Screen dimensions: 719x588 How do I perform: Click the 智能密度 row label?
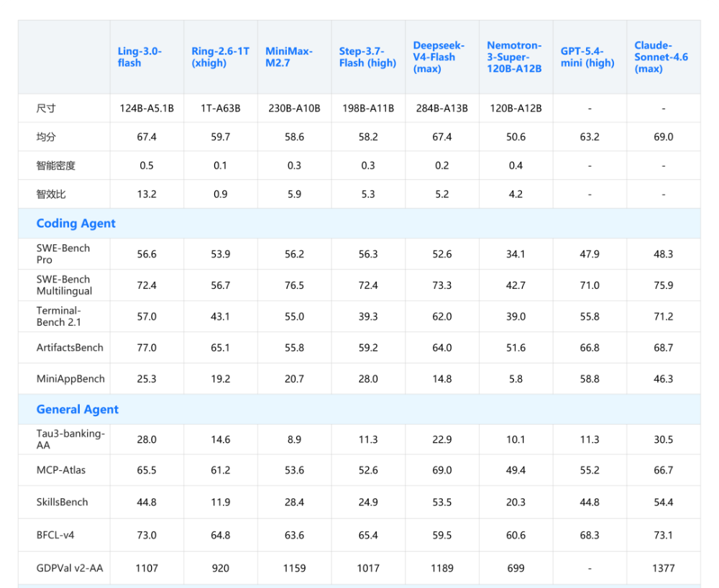click(x=56, y=165)
